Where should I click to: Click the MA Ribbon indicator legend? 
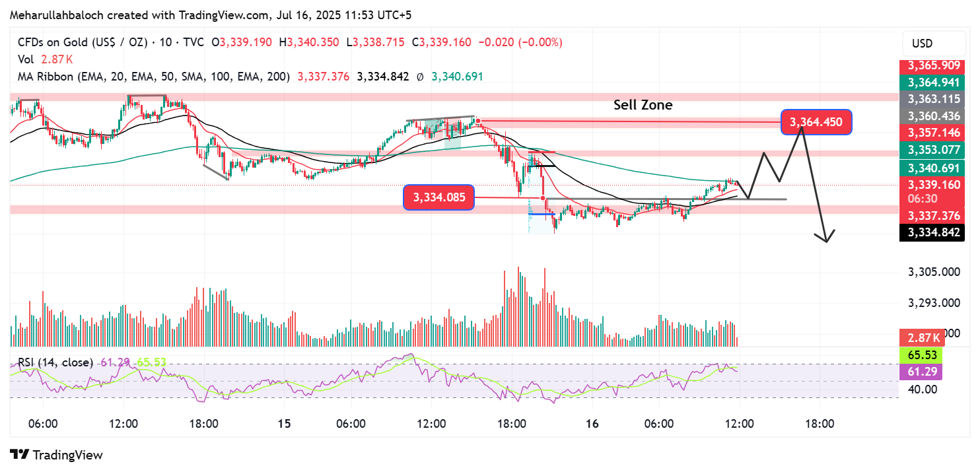[154, 77]
